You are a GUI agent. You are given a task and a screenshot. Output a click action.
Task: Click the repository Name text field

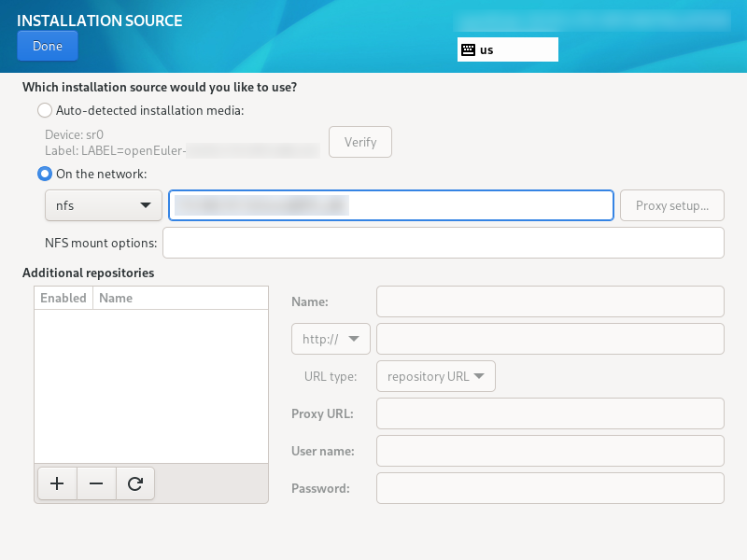(x=550, y=301)
